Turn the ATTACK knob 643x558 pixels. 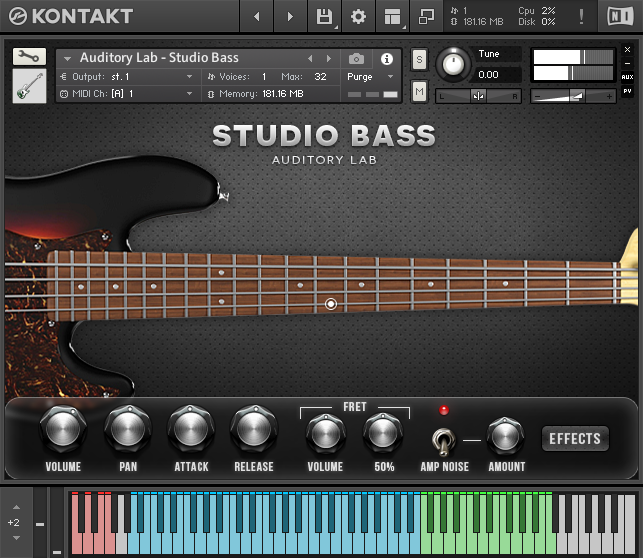[x=191, y=428]
